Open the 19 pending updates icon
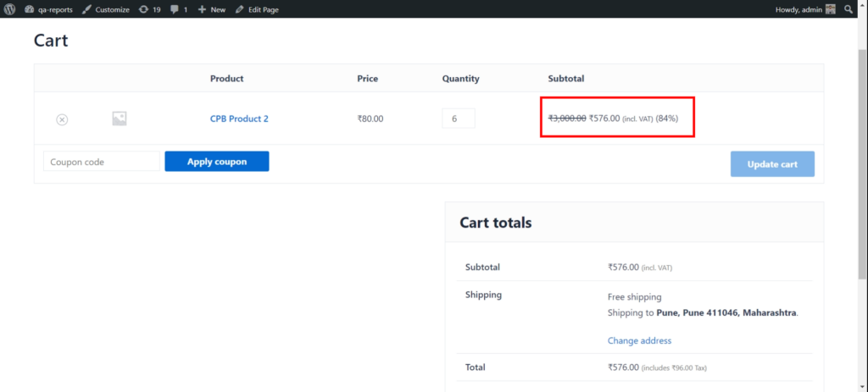This screenshot has width=868, height=392. click(143, 9)
